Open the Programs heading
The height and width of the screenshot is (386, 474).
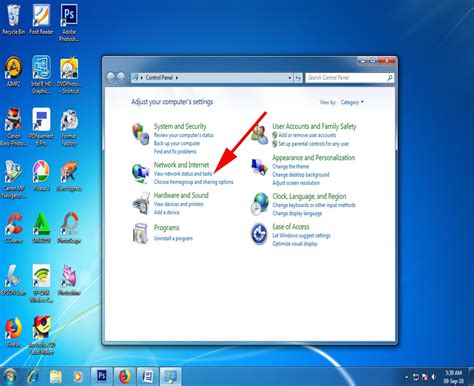pos(166,228)
